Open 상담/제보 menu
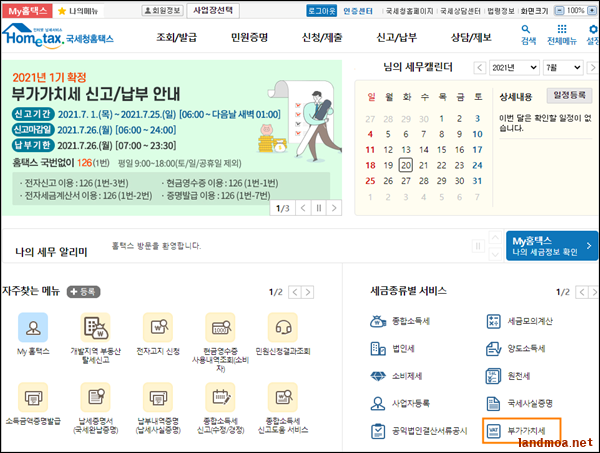Screen dimensions: 600x453 471,37
